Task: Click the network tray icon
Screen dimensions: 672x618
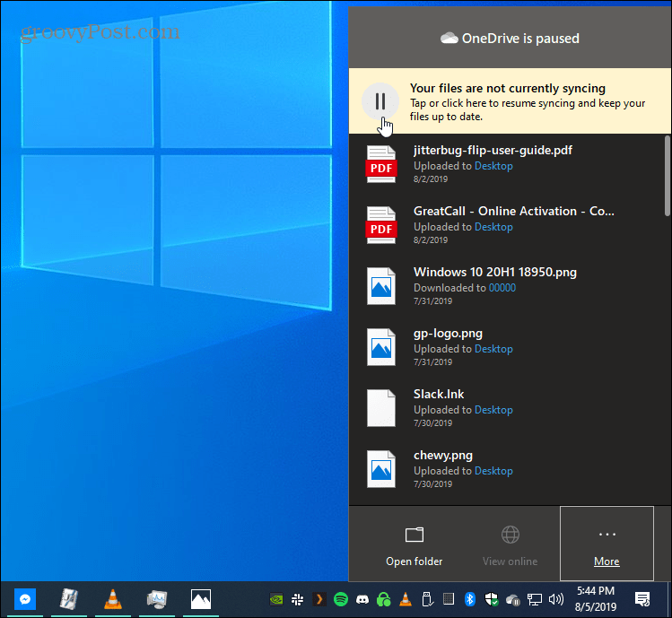Action: 535,599
